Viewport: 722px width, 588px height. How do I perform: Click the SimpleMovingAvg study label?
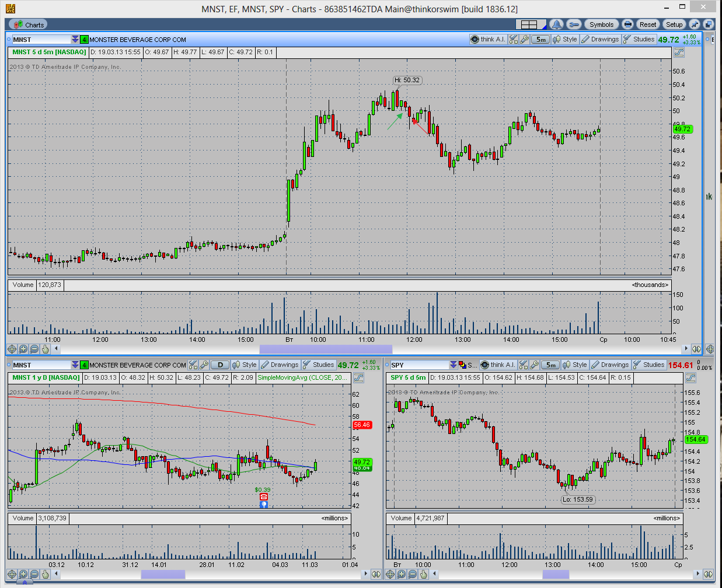[x=302, y=377]
